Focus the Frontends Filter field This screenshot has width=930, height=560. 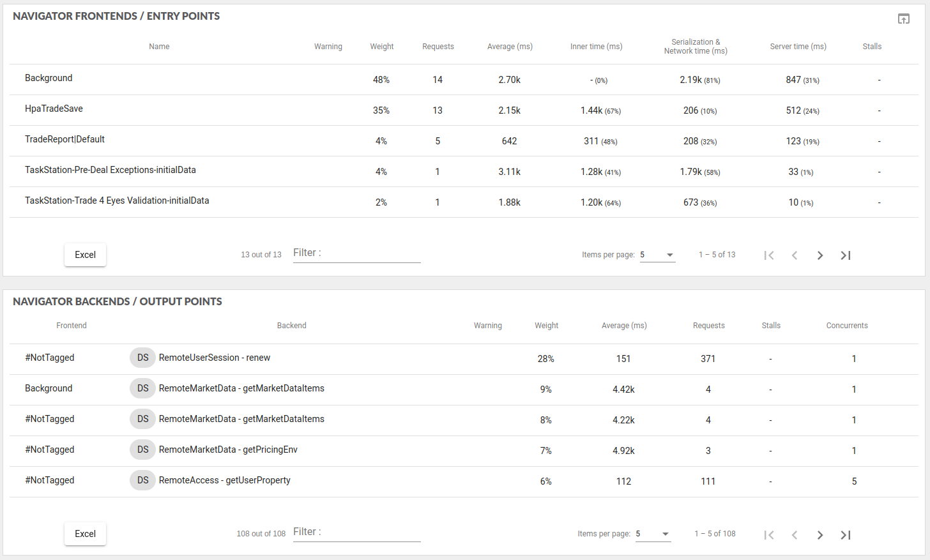(357, 253)
